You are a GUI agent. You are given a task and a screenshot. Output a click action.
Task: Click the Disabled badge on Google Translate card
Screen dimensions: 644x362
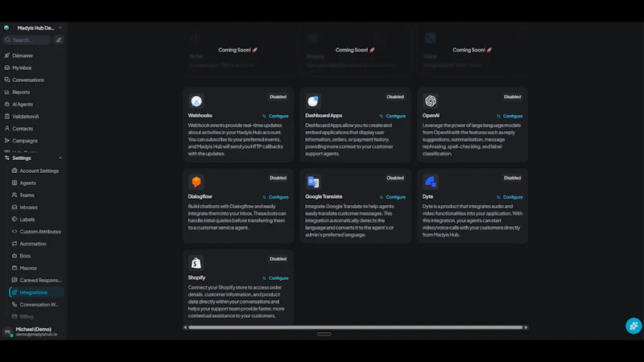395,178
